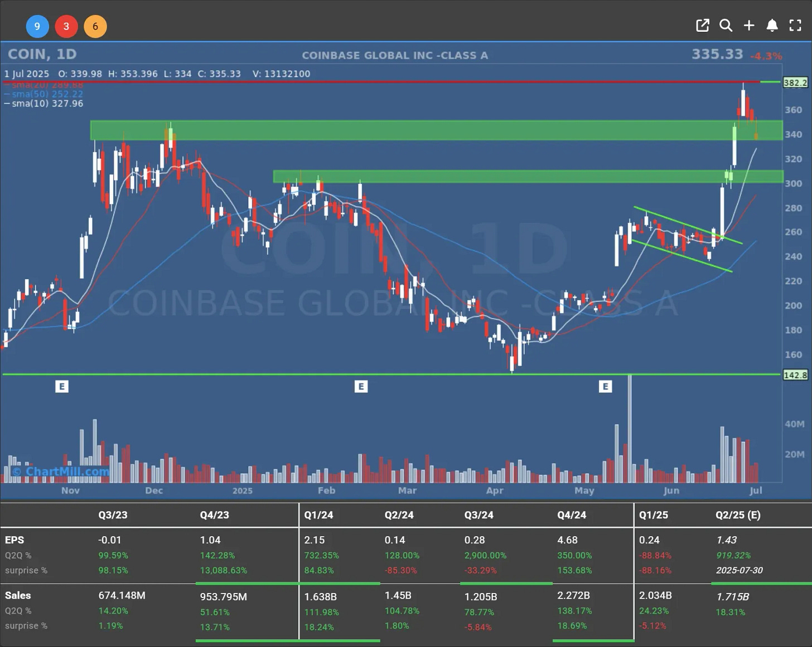Screen dimensions: 812x647
Task: Click the 142.8 support price label
Action: point(795,375)
